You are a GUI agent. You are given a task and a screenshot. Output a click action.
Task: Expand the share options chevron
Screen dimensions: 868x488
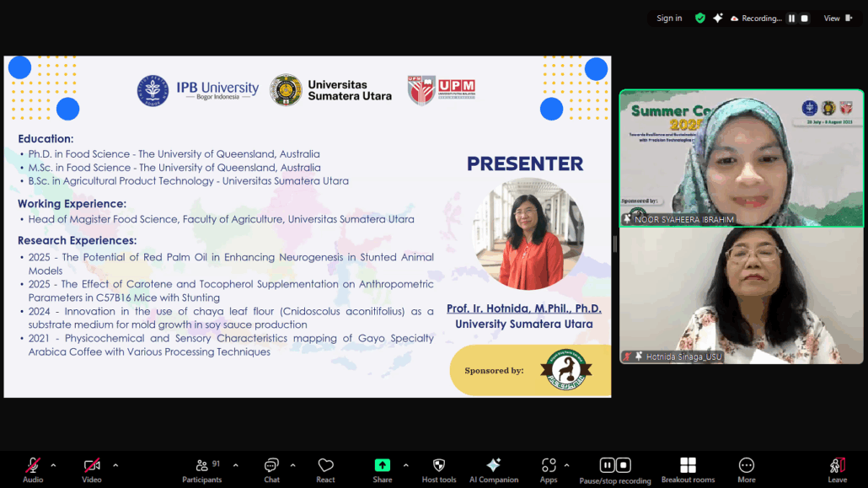point(405,465)
